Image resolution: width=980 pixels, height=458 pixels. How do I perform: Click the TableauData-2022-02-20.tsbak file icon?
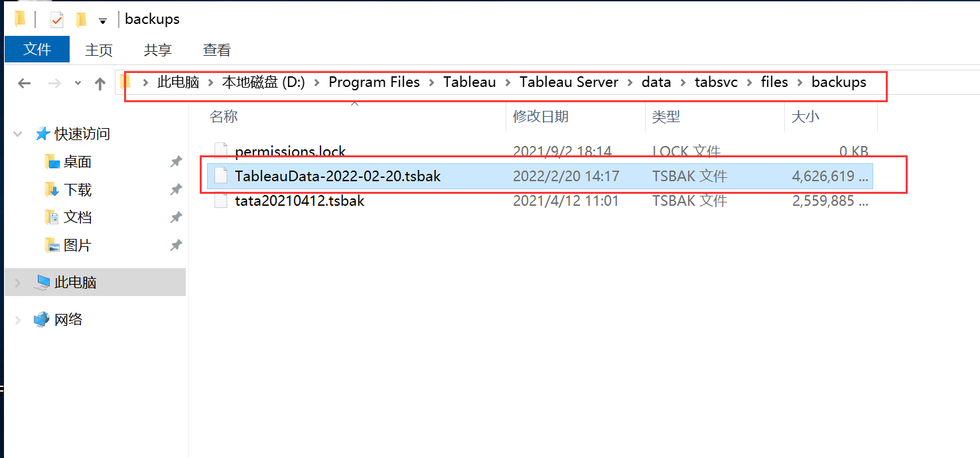click(x=221, y=176)
